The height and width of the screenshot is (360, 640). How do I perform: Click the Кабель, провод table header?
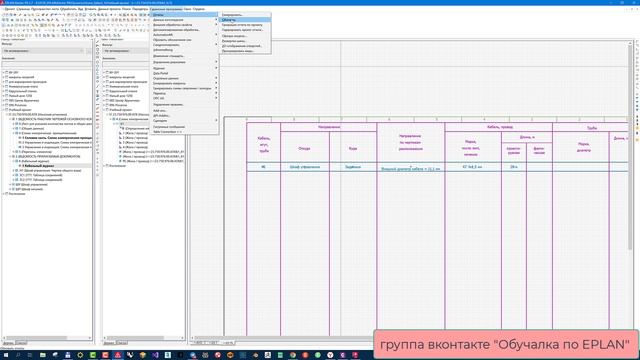(x=498, y=127)
